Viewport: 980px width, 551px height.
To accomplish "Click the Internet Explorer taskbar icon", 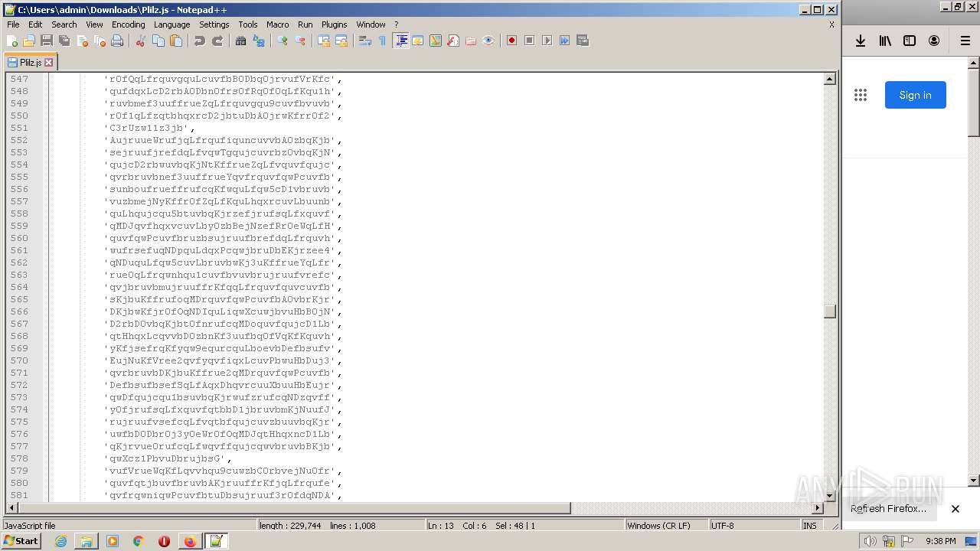I will click(x=60, y=541).
